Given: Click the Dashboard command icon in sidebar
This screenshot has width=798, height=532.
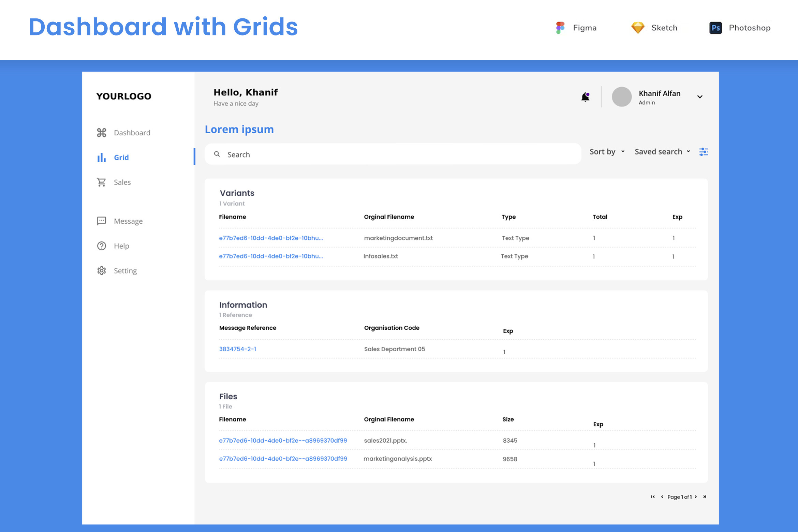Looking at the screenshot, I should coord(102,133).
